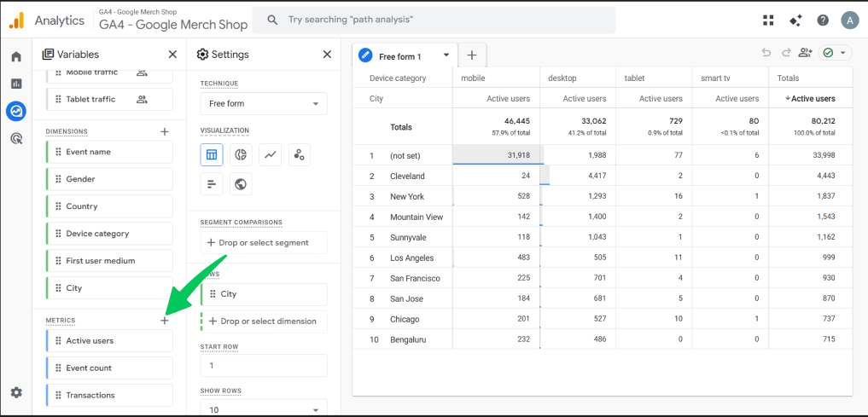Click the tablet column header
The height and width of the screenshot is (417, 868).
click(x=634, y=78)
